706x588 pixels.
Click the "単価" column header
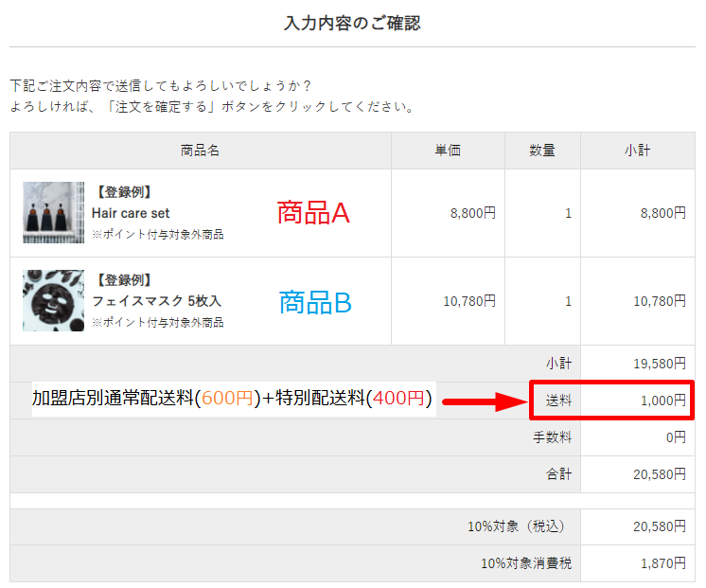pos(448,151)
